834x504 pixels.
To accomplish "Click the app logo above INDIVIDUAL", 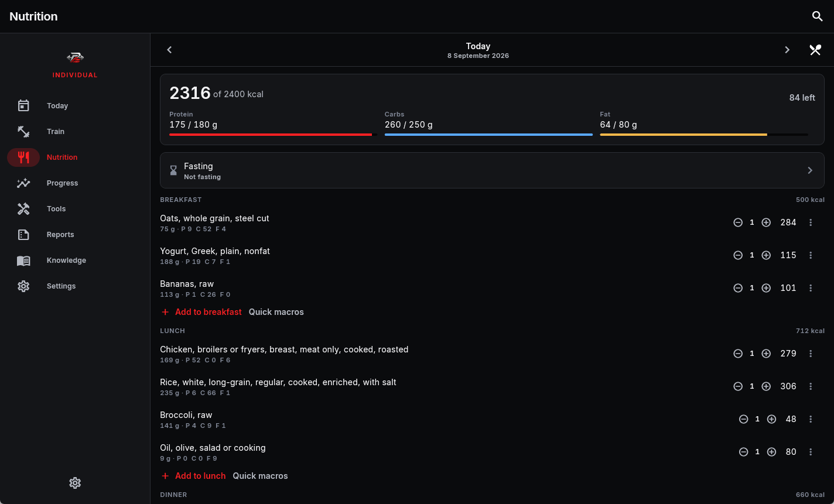I will (x=75, y=57).
